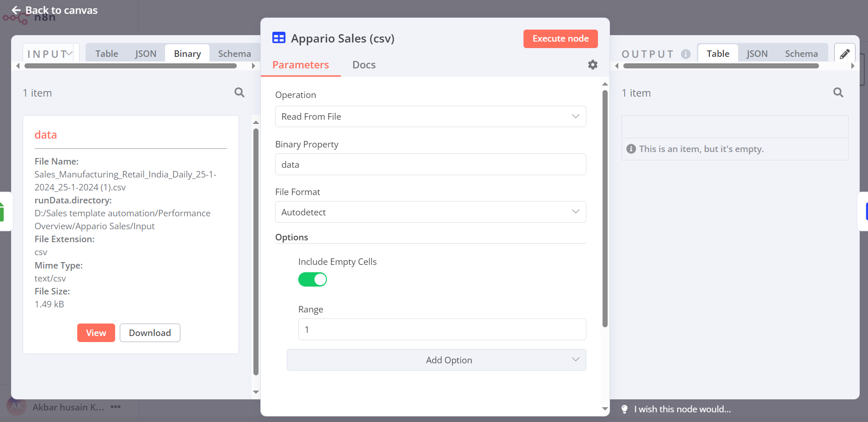Click the OUTPUT info icon
The image size is (868, 422).
point(686,54)
